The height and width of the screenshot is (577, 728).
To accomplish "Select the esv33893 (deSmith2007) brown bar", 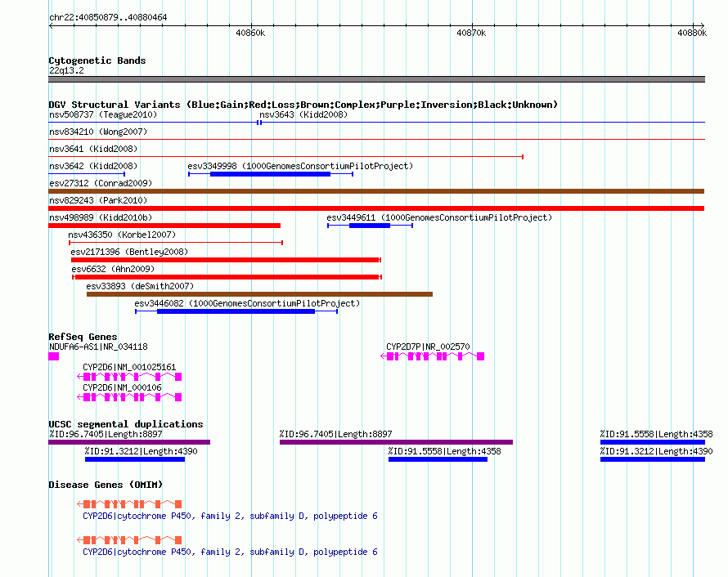I will pyautogui.click(x=259, y=294).
